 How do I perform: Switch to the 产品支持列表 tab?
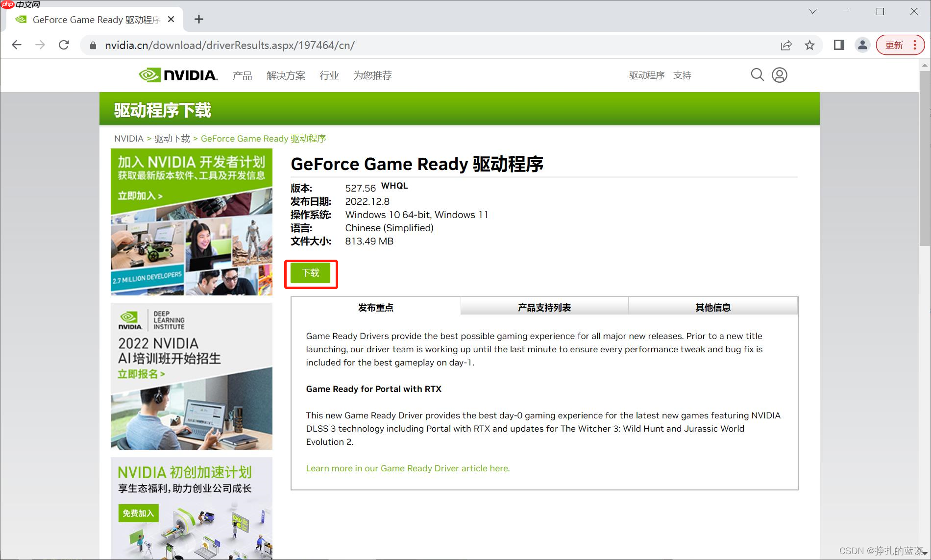tap(544, 307)
